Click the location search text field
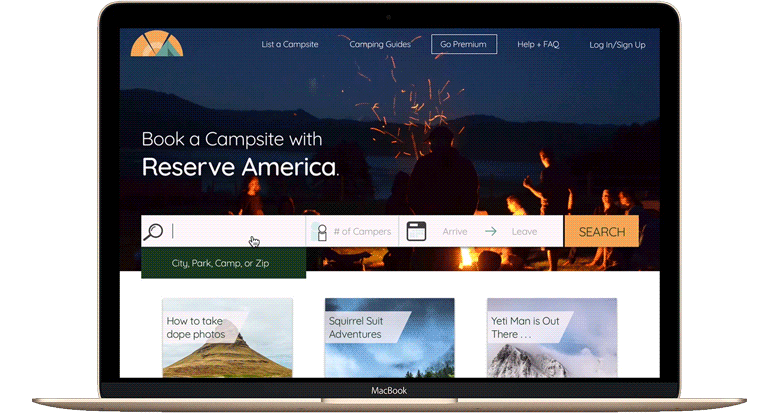Image resolution: width=780 pixels, height=415 pixels. coord(223,231)
